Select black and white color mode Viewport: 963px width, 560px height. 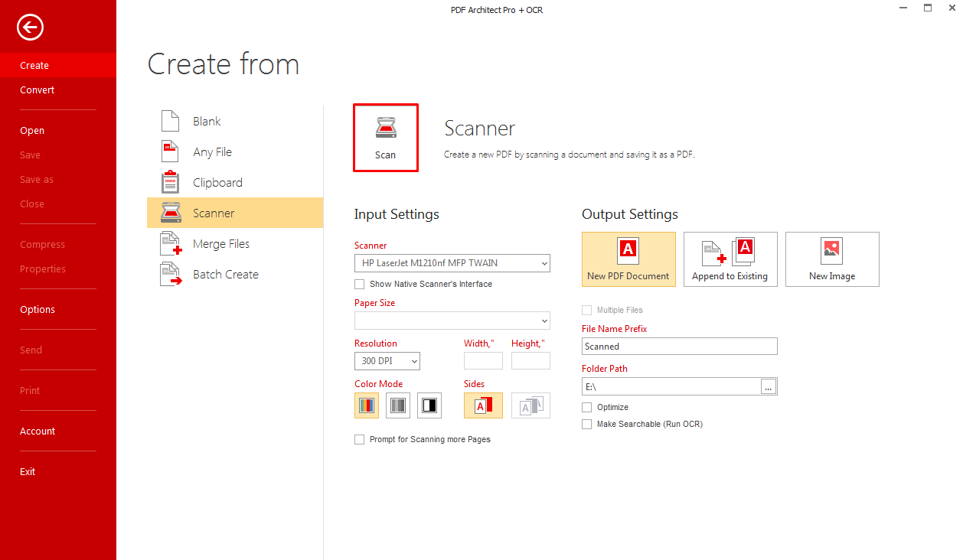click(x=429, y=405)
